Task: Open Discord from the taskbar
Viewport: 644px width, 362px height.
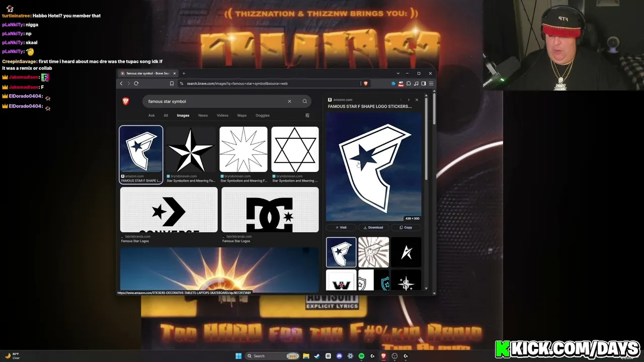Action: 339,356
